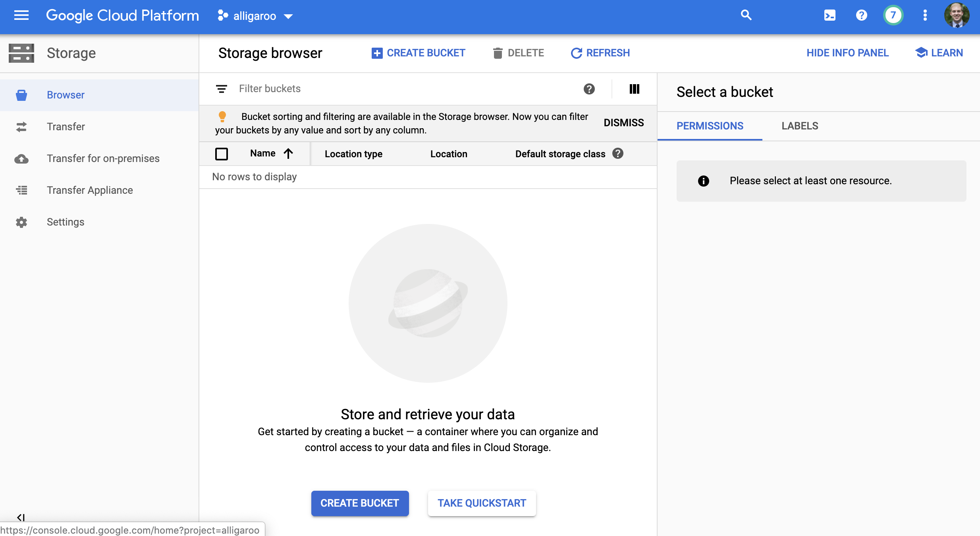
Task: Select Browser in the sidebar
Action: pos(99,95)
